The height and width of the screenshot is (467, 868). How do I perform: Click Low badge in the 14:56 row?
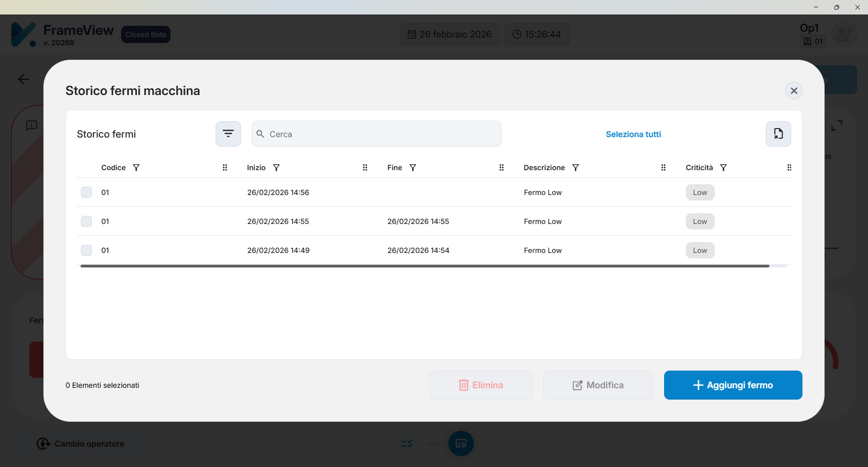700,192
